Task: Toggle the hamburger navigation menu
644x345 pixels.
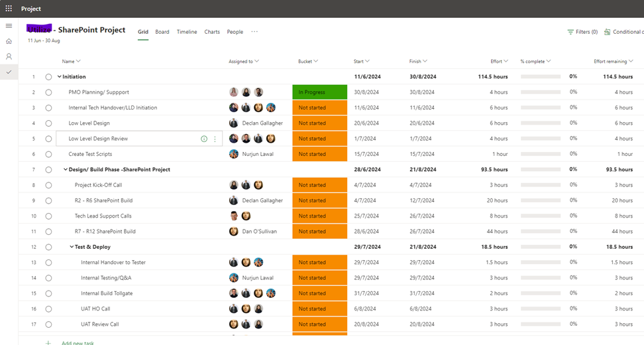Action: pyautogui.click(x=9, y=26)
